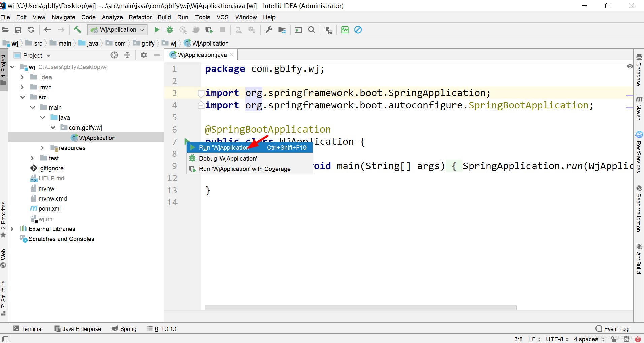Open the Event Log
Screen dimensions: 644x343
click(612, 329)
